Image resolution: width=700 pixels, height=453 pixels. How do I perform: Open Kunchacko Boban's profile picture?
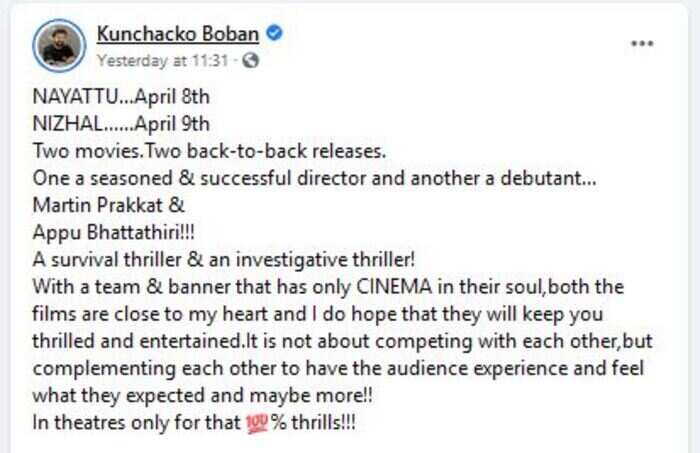point(59,46)
